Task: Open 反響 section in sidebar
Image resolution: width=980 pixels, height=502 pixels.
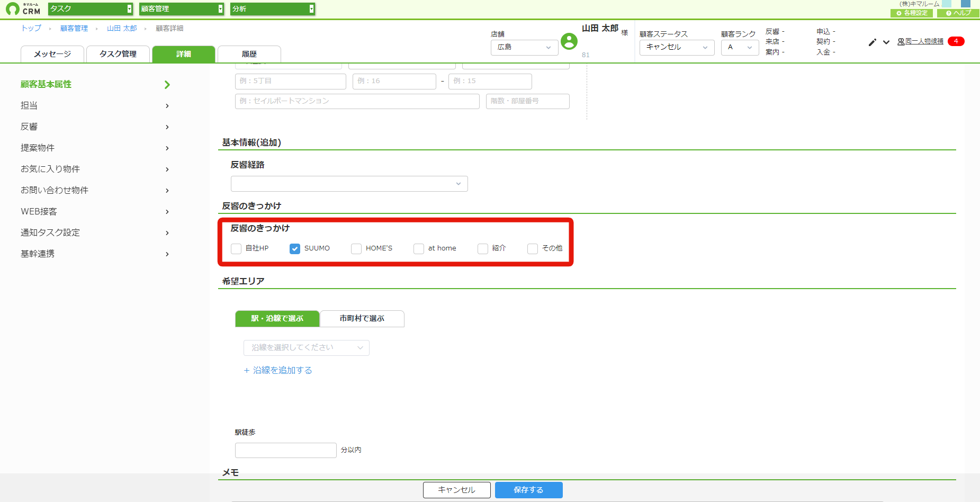Action: pos(29,127)
